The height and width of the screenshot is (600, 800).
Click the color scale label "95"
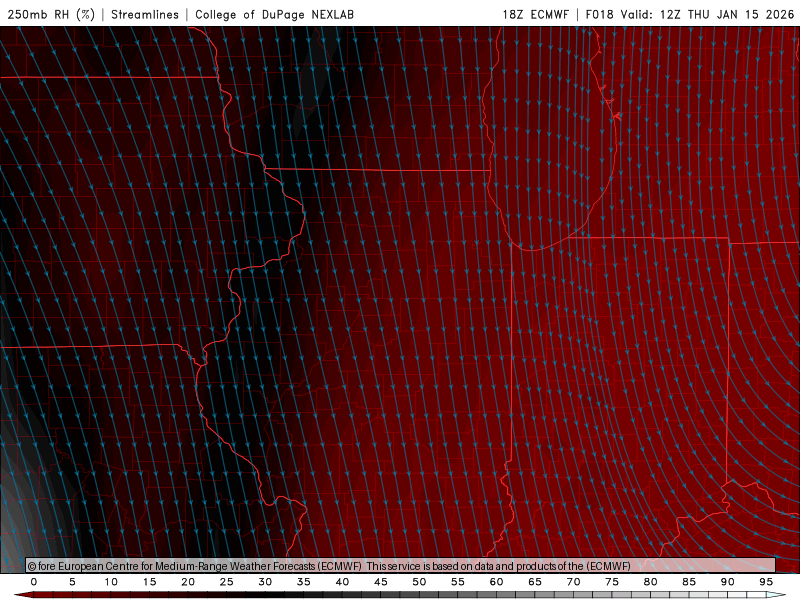click(766, 582)
